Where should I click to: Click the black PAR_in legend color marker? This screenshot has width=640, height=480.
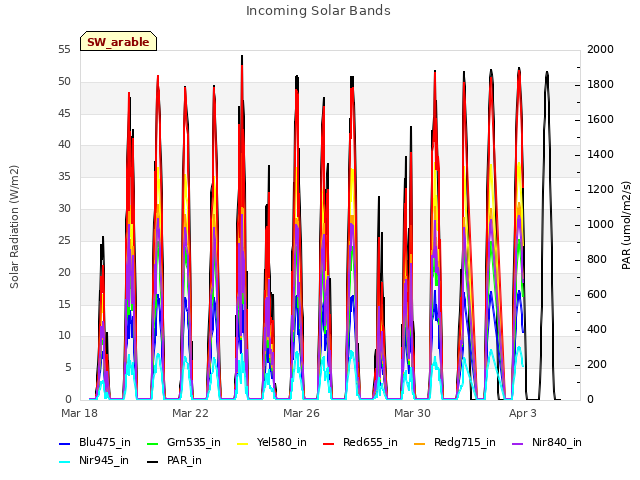tap(152, 462)
